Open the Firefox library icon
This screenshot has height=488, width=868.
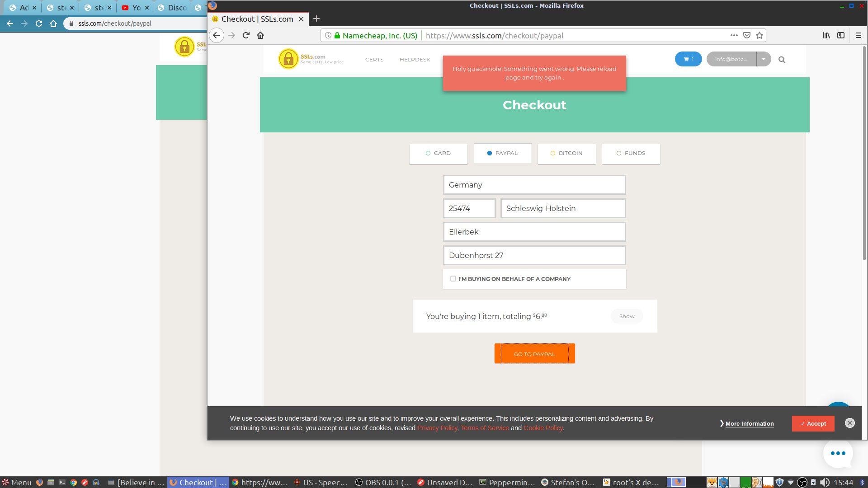click(x=826, y=35)
